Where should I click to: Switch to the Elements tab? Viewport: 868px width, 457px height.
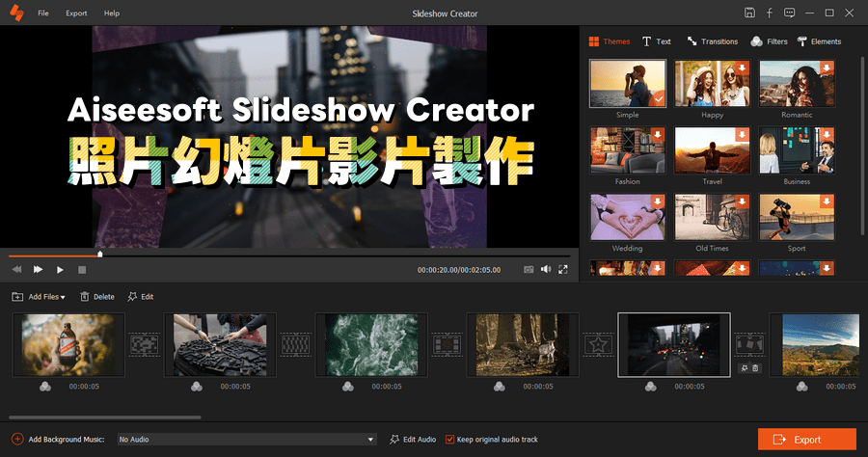pyautogui.click(x=819, y=41)
